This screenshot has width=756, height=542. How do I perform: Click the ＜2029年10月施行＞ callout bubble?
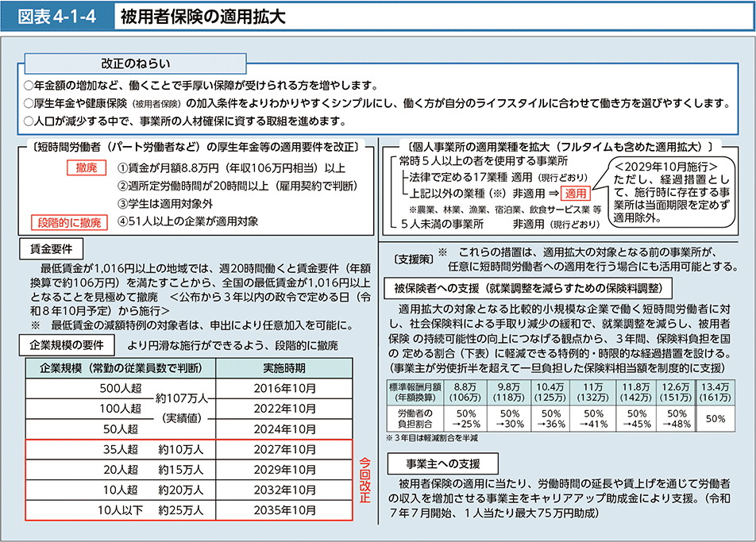671,192
